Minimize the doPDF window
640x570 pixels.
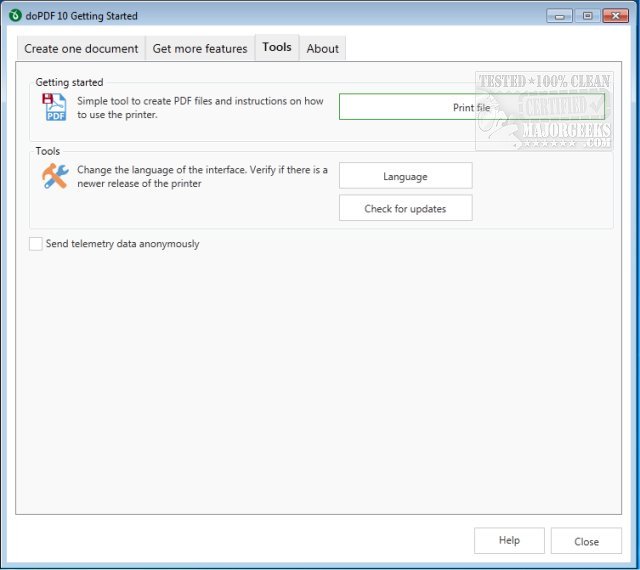coord(559,16)
